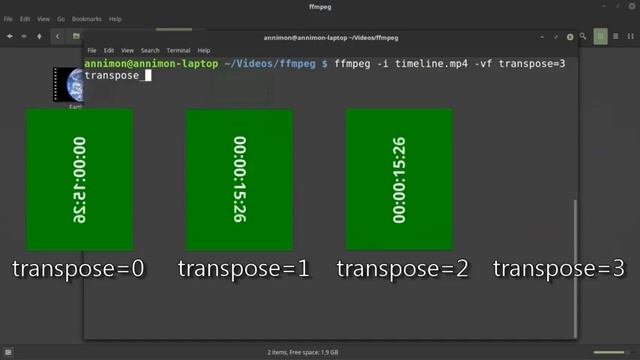Open the terminal's Search menu
640x360 pixels.
coord(150,51)
